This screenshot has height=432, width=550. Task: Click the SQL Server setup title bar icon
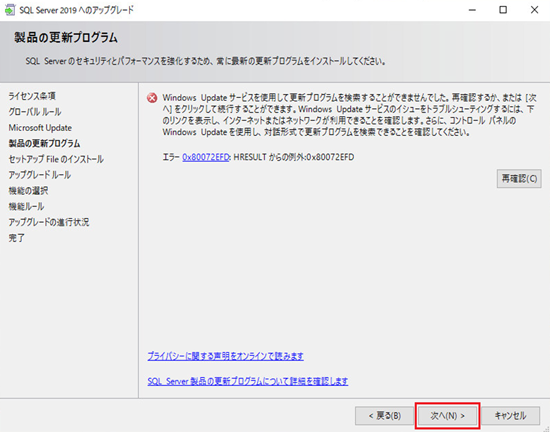tap(9, 10)
